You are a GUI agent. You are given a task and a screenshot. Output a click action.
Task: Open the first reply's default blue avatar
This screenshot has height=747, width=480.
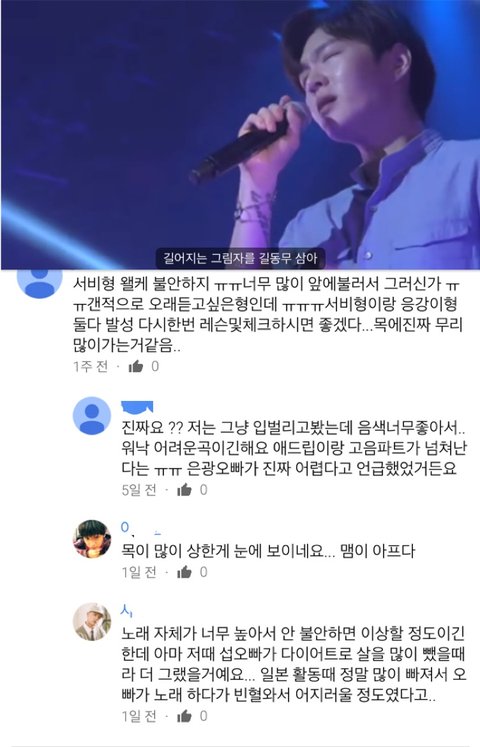91,416
